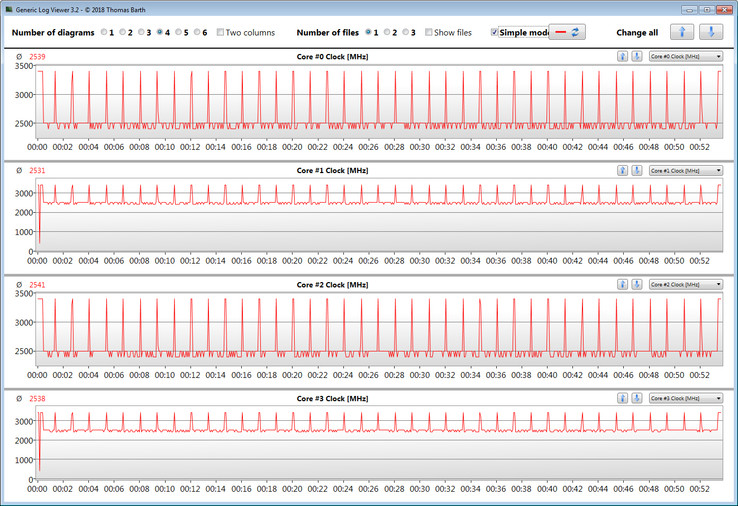The height and width of the screenshot is (506, 738).
Task: Click inside the Core #0 clock graph area
Action: tap(379, 101)
